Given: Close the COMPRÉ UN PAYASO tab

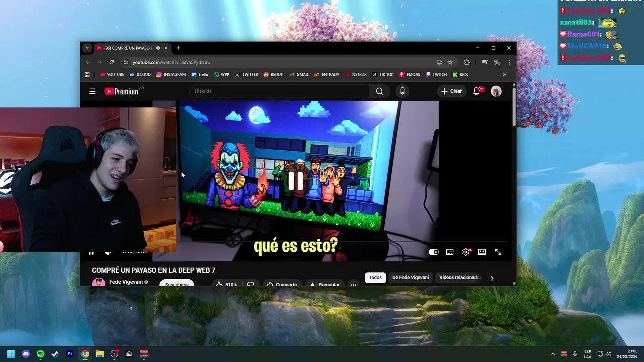Looking at the screenshot, I should (166, 48).
